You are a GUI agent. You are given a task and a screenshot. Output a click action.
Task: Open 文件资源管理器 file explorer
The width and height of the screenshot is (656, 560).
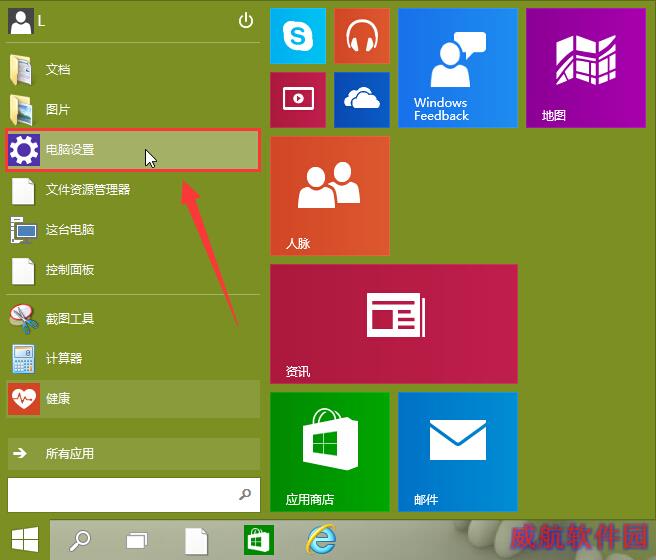pos(133,190)
